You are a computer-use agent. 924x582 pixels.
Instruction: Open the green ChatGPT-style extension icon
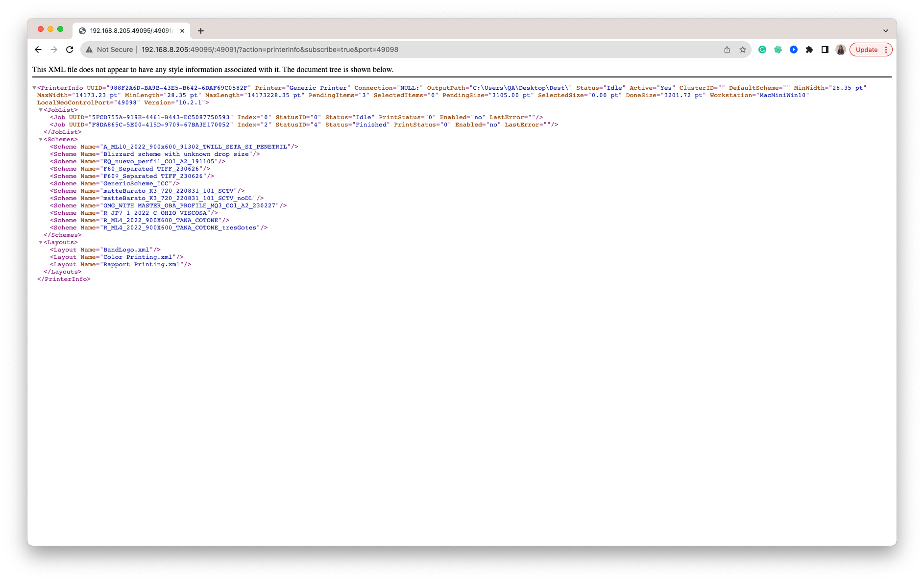[x=778, y=50]
